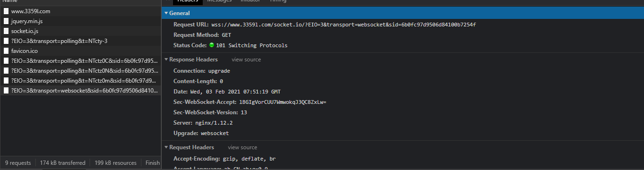
Task: Click icon of the websocket transport request
Action: [x=6, y=90]
